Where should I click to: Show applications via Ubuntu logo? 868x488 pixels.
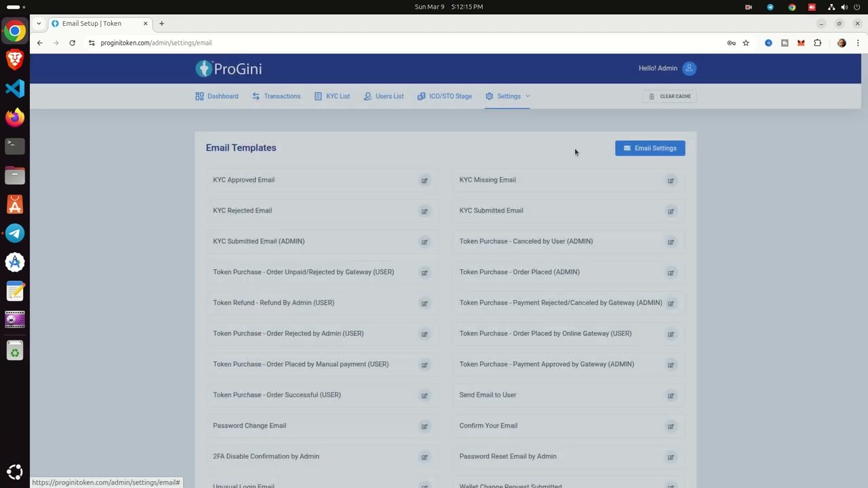(15, 472)
